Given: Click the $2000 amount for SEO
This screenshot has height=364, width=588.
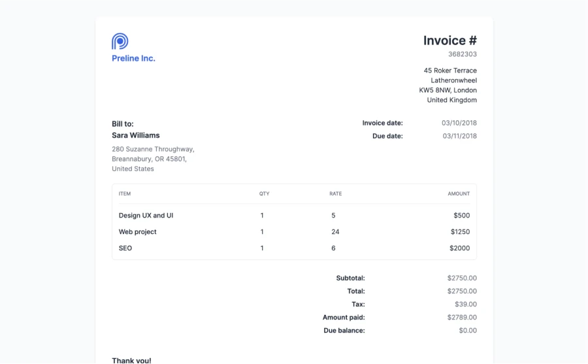Looking at the screenshot, I should [459, 248].
